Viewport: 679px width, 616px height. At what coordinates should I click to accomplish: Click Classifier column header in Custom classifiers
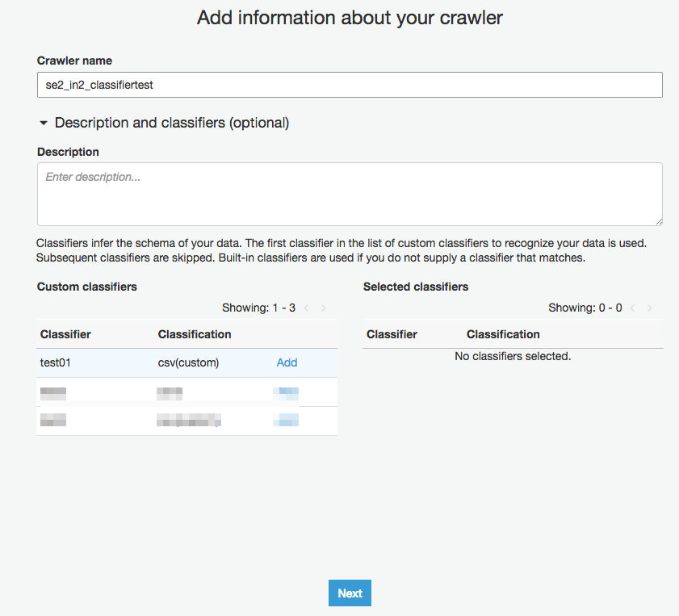pyautogui.click(x=65, y=334)
